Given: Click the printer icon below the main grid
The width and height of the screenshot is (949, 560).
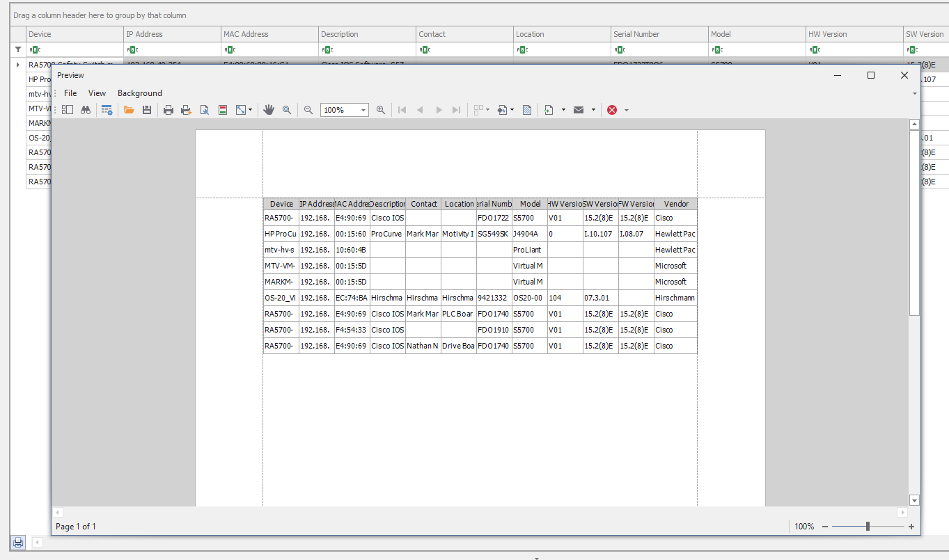Looking at the screenshot, I should [x=18, y=542].
